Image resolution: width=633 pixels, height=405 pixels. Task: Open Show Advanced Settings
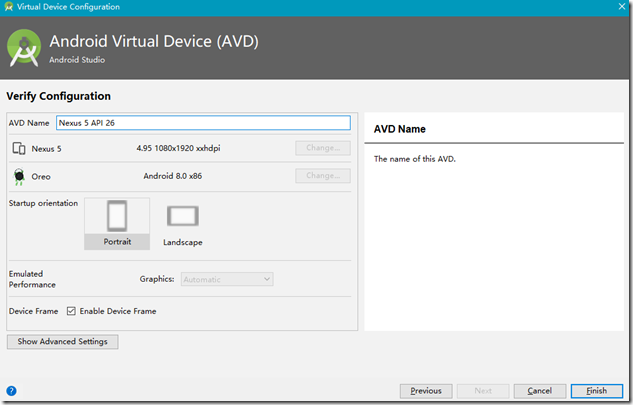point(63,342)
